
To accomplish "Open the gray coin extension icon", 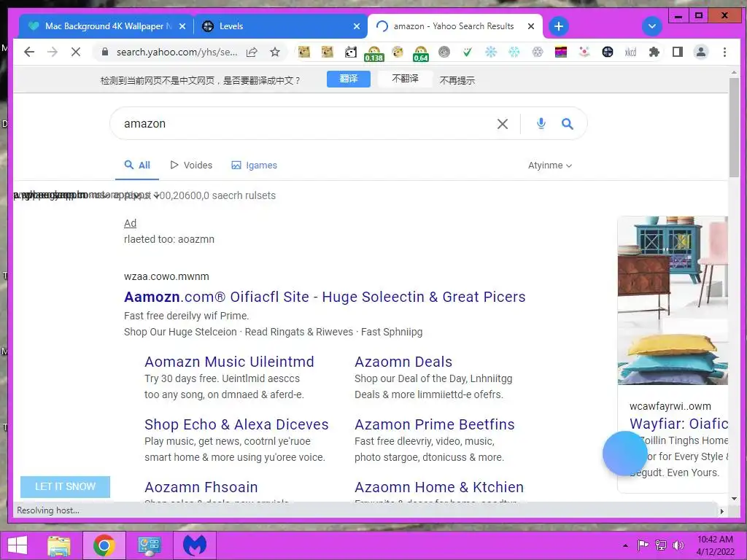I will (x=444, y=52).
